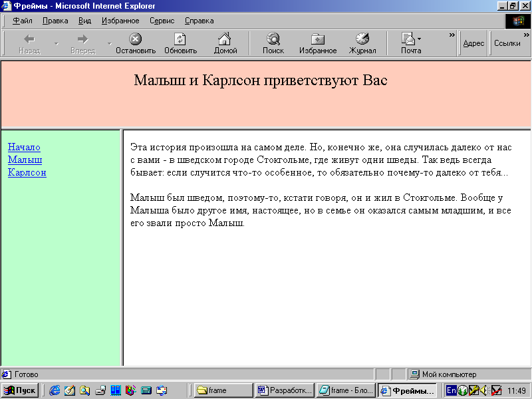Open the Forward button history dropdown arrow
This screenshot has width=532, height=399.
point(110,43)
